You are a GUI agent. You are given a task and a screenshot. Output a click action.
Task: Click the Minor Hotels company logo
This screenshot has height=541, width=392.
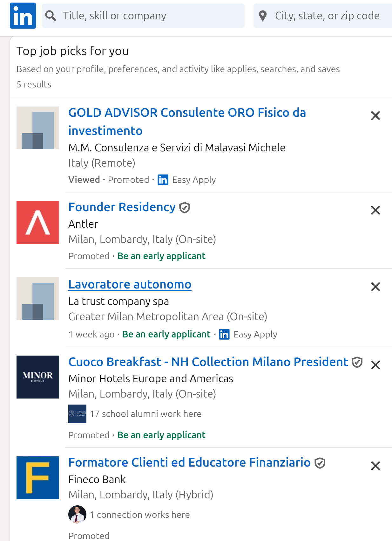(x=38, y=377)
